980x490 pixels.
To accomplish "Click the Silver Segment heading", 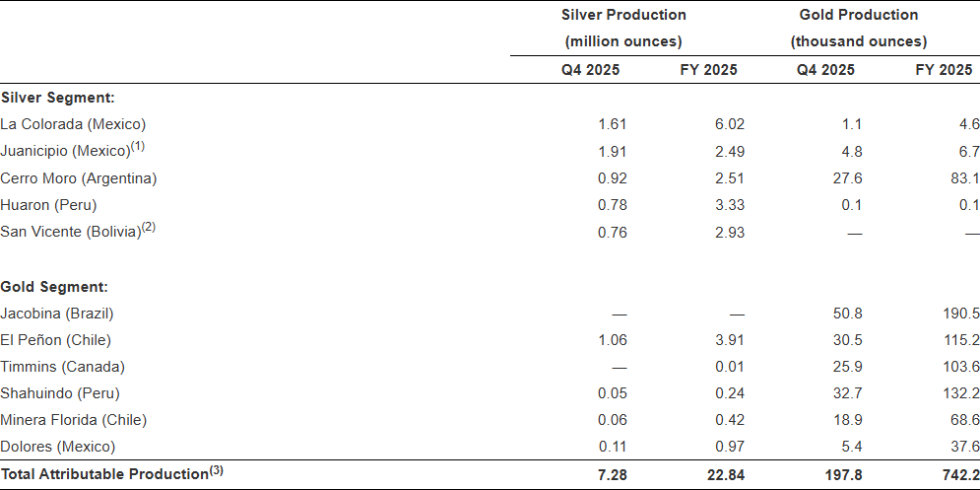I will coord(58,98).
